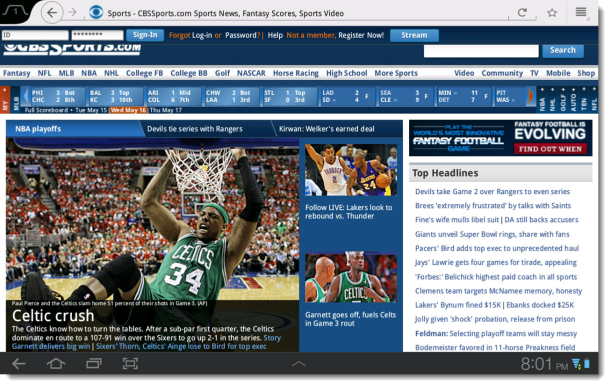Open the NFL menu item
Image resolution: width=610 pixels, height=386 pixels.
click(44, 73)
